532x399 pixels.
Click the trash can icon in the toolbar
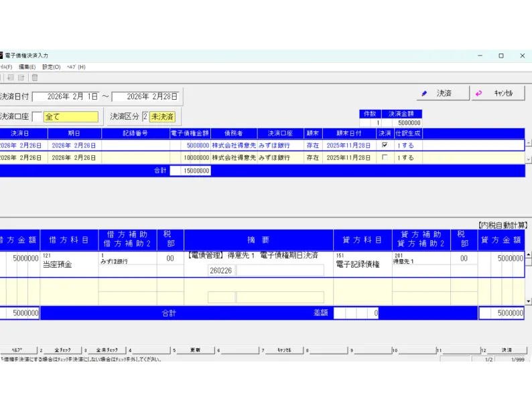tap(35, 78)
